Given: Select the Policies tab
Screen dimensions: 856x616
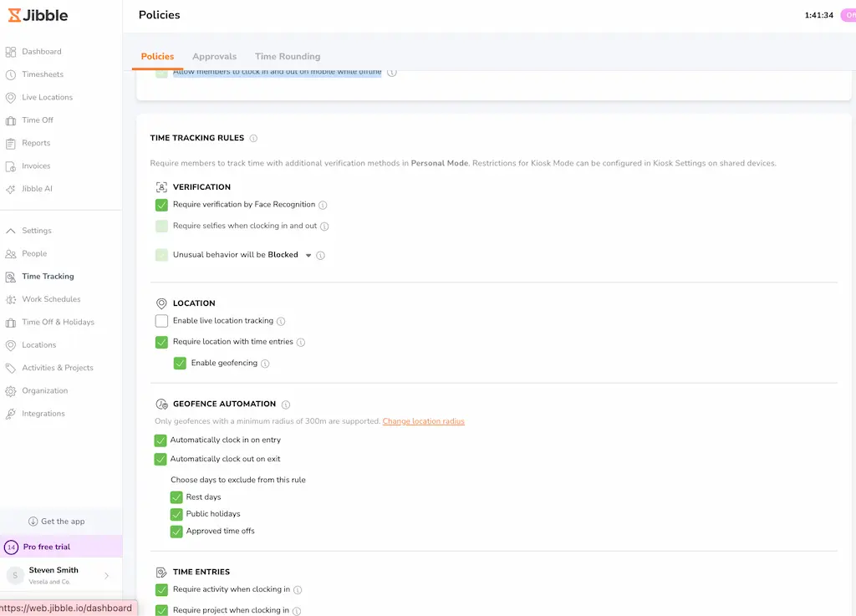Looking at the screenshot, I should click(x=157, y=56).
